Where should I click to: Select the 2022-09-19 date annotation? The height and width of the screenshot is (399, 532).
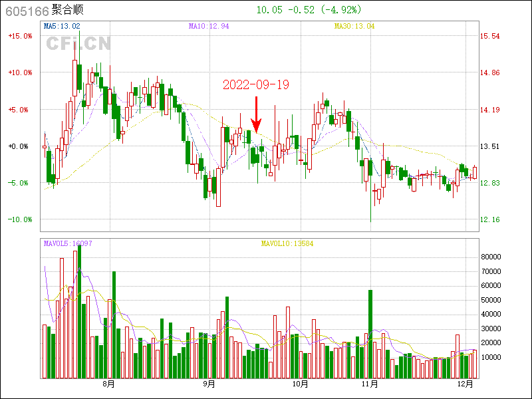click(256, 84)
